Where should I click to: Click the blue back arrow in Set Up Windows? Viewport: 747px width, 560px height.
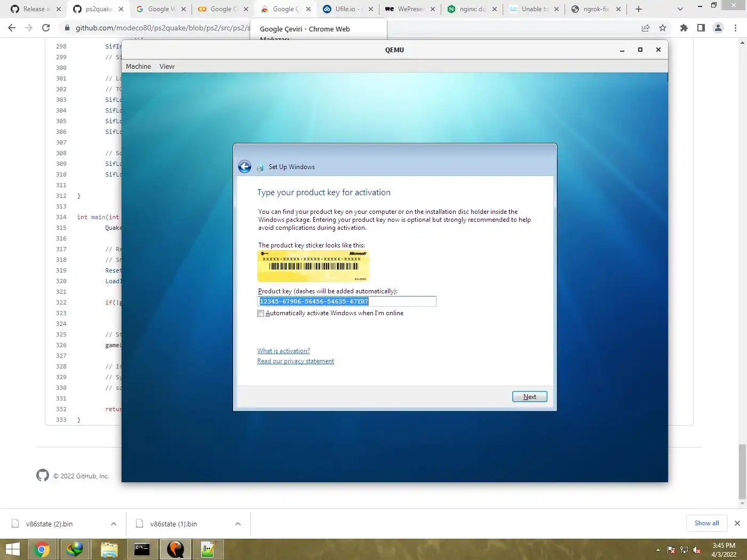point(244,167)
